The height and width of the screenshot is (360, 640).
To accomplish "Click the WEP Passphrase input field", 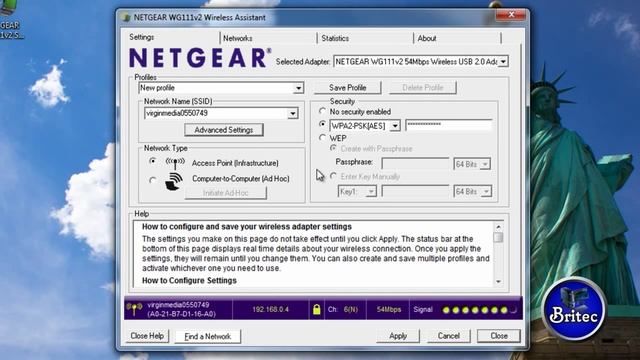I will [x=415, y=164].
